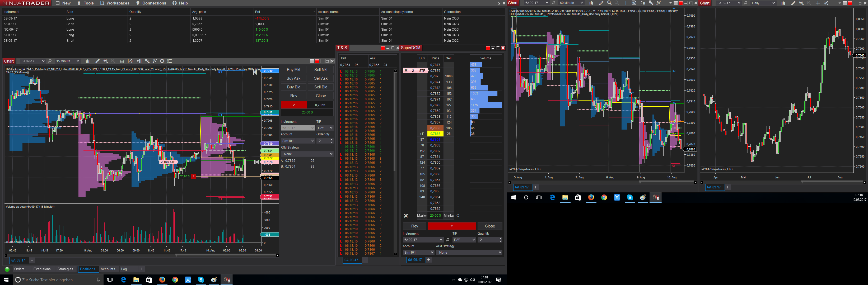Zoom in on the 15 Minute chart
The height and width of the screenshot is (285, 868).
106,61
